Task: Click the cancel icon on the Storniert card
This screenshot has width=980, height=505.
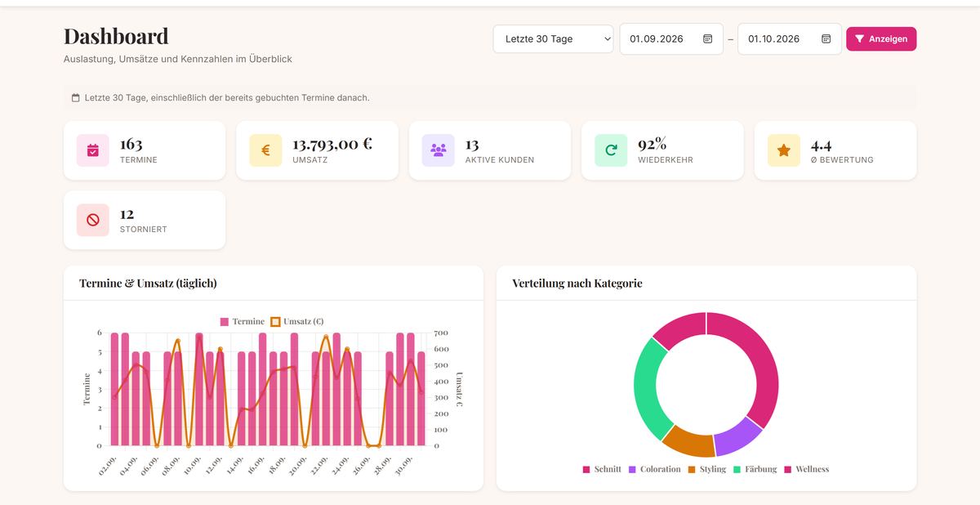Action: click(x=93, y=220)
